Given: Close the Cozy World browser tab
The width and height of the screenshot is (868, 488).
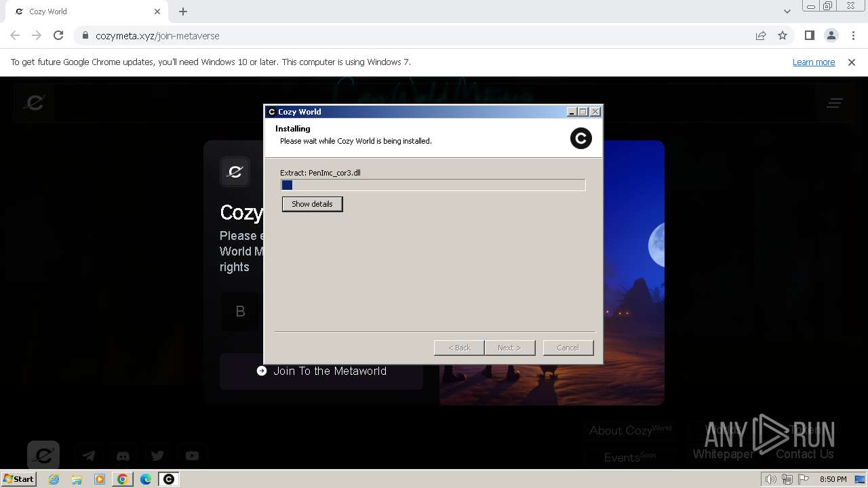Looking at the screenshot, I should [157, 12].
